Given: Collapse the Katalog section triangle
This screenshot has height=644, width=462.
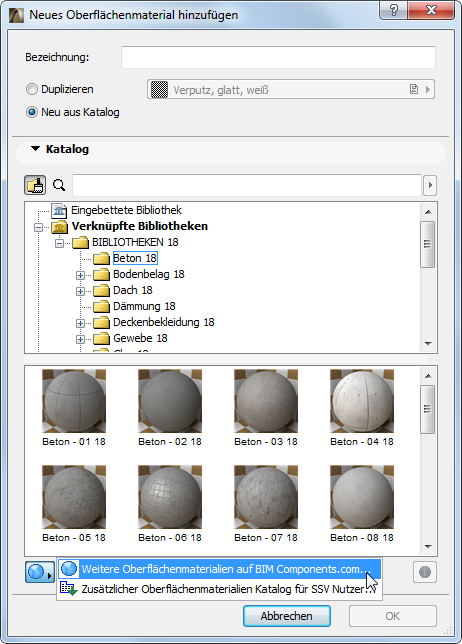Looking at the screenshot, I should pyautogui.click(x=36, y=148).
